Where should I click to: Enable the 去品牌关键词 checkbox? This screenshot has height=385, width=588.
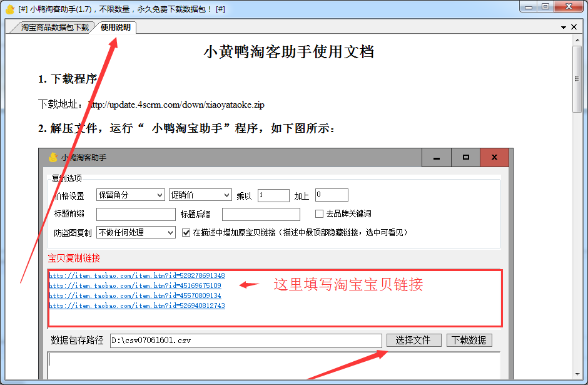coord(319,214)
